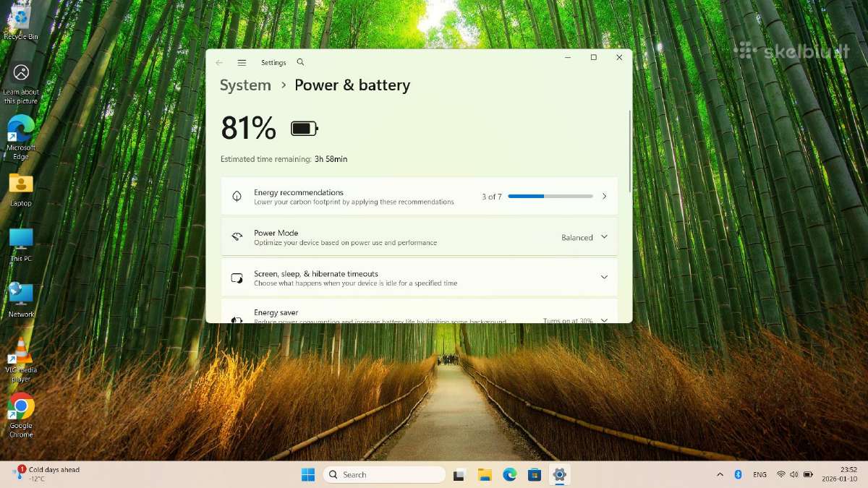
Task: Maximize the Settings window
Action: coord(593,58)
